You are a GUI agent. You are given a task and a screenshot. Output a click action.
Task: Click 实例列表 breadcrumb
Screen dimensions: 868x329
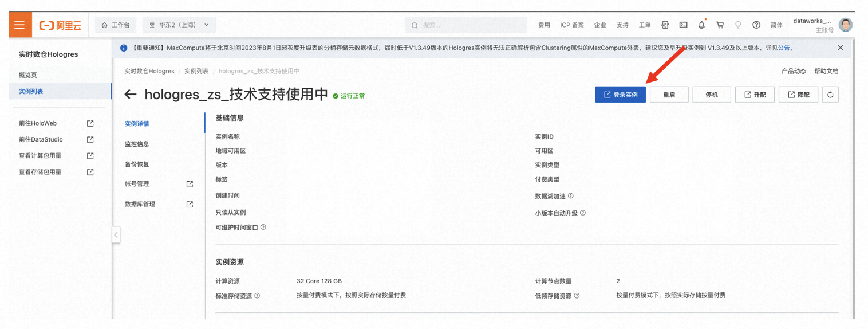(x=196, y=71)
